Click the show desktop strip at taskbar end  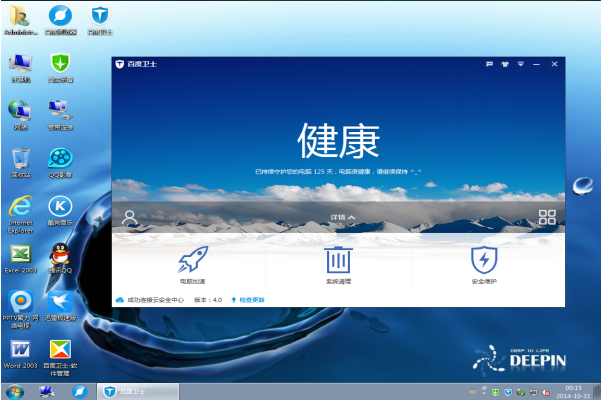(597, 392)
